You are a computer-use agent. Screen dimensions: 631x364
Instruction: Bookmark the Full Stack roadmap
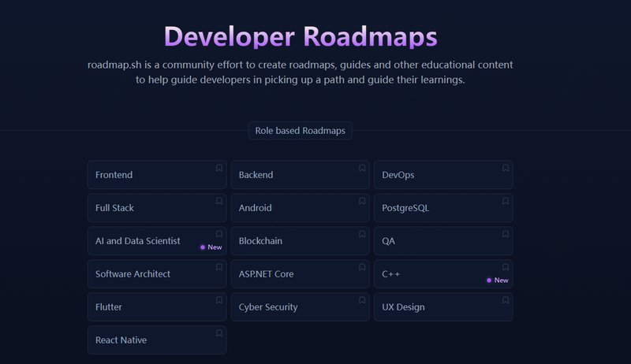click(218, 201)
